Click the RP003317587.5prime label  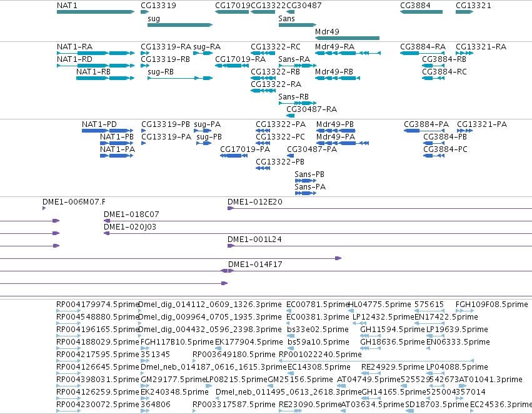(234, 405)
